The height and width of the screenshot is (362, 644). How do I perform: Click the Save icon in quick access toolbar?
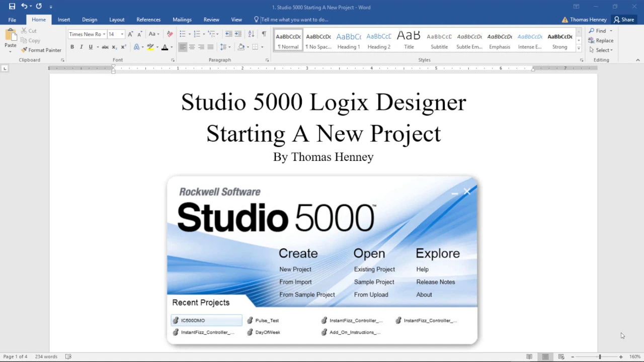pyautogui.click(x=12, y=7)
